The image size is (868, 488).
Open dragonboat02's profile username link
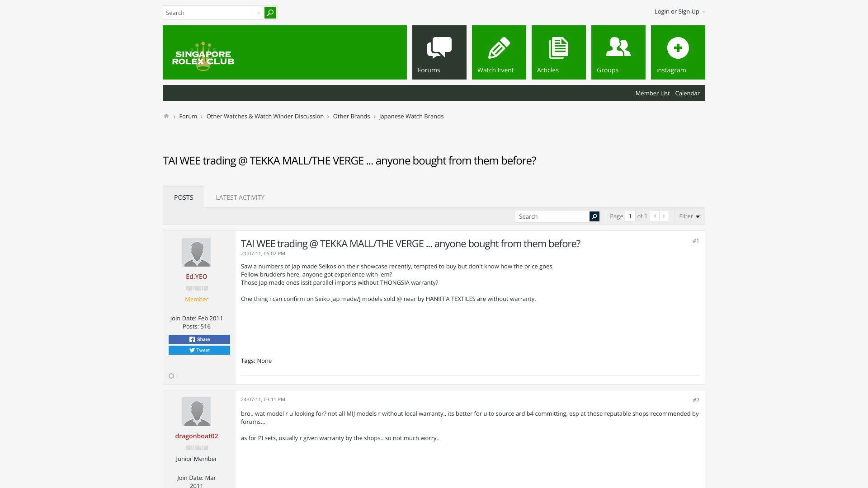coord(197,436)
